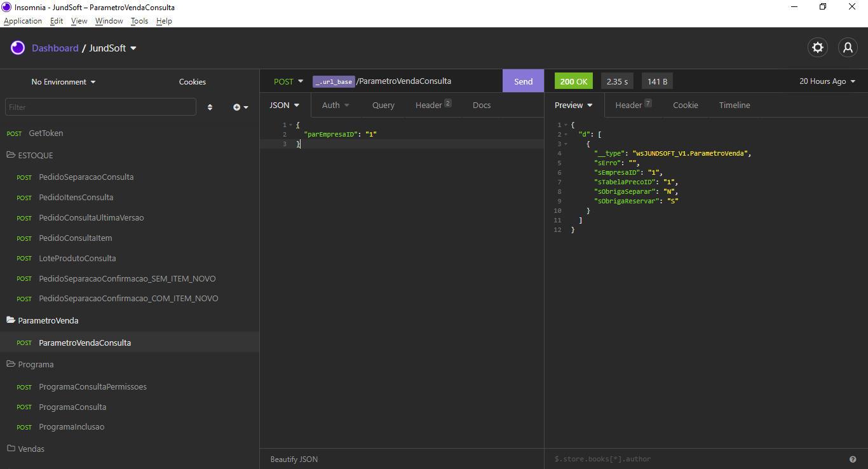868x469 pixels.
Task: Click the Programa folder icon
Action: (11, 364)
